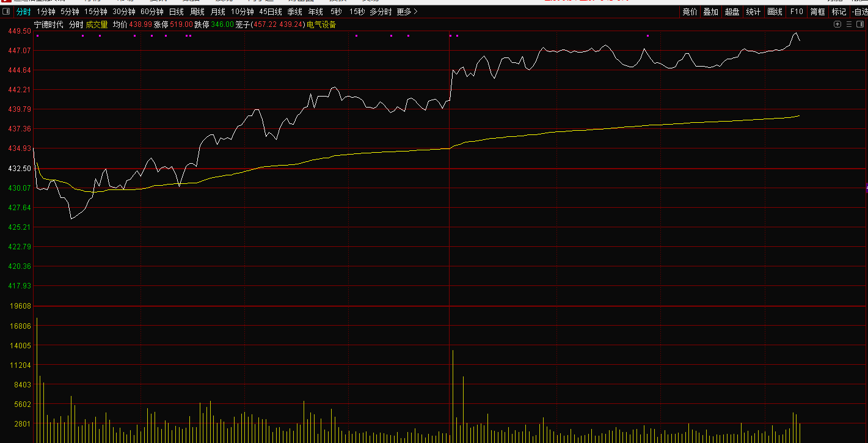Click the first magenta event marker
The width and height of the screenshot is (868, 443).
click(x=37, y=35)
